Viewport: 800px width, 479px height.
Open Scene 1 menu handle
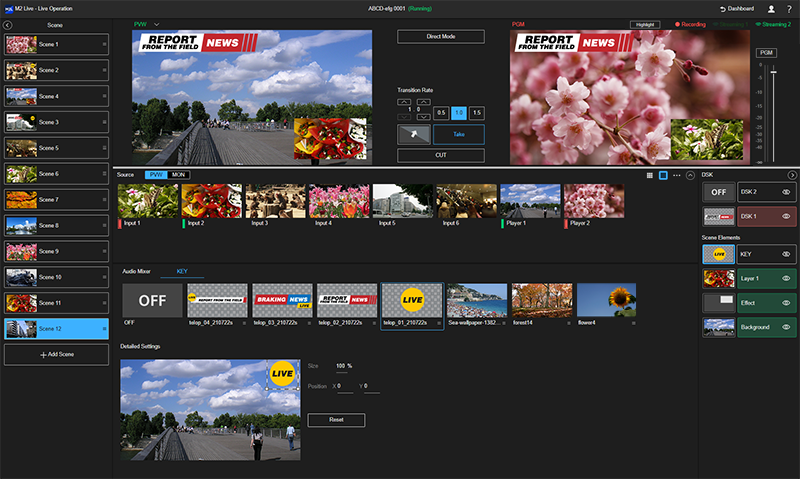[x=105, y=44]
